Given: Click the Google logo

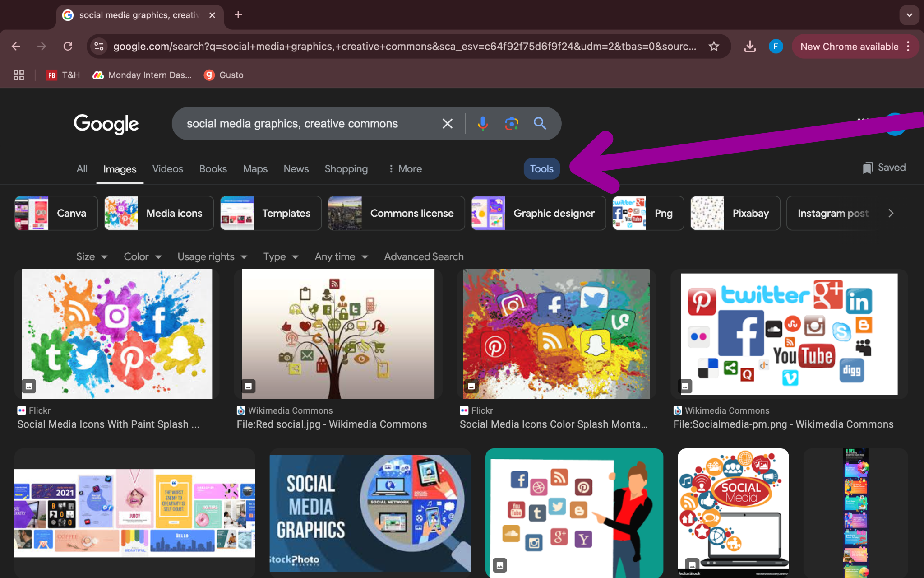Looking at the screenshot, I should click(x=106, y=124).
